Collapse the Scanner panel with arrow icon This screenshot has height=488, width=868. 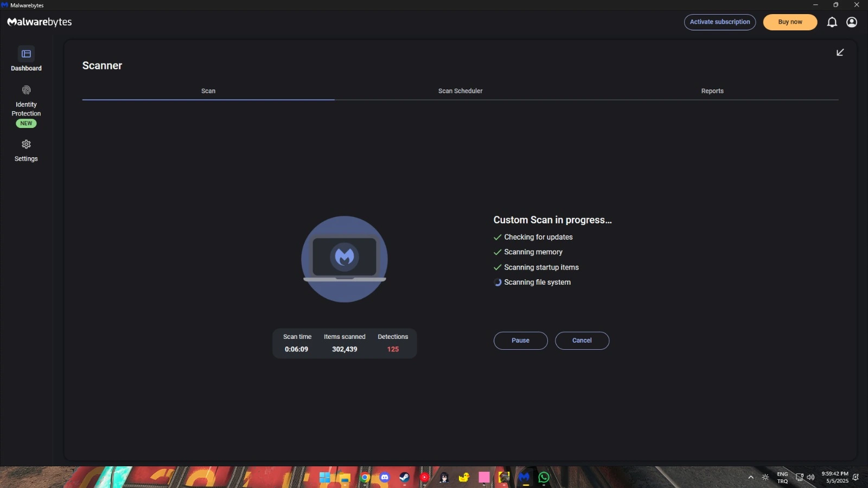tap(840, 53)
